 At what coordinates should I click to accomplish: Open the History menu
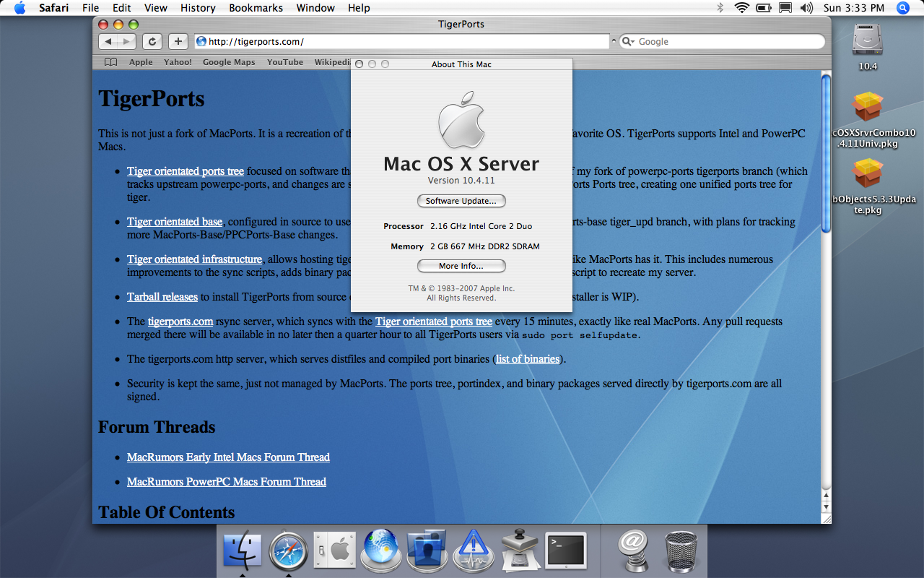point(198,8)
